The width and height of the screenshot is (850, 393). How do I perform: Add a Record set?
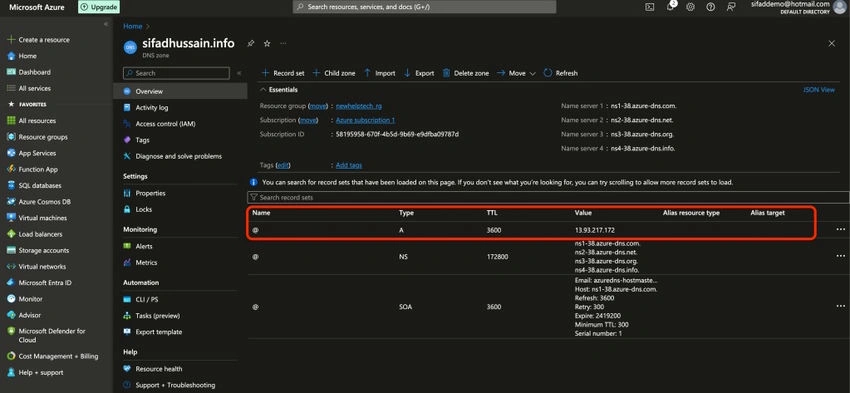283,73
